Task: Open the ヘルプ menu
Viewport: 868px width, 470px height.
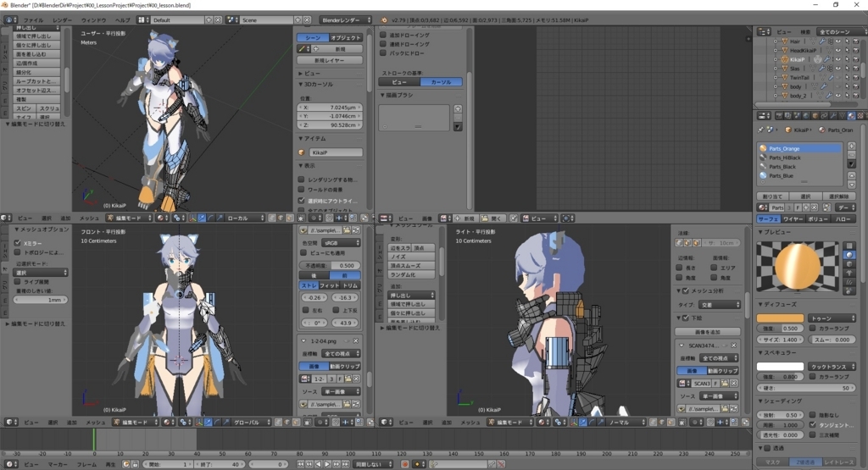Action: (x=122, y=20)
